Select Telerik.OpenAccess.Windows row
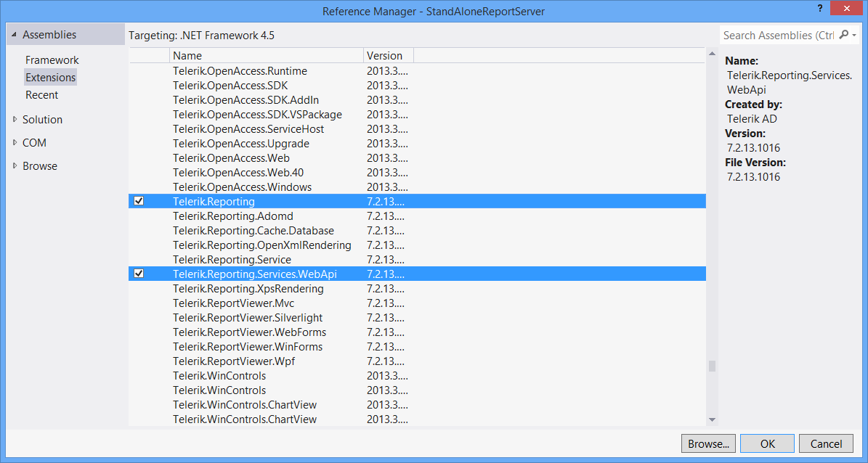 (418, 187)
